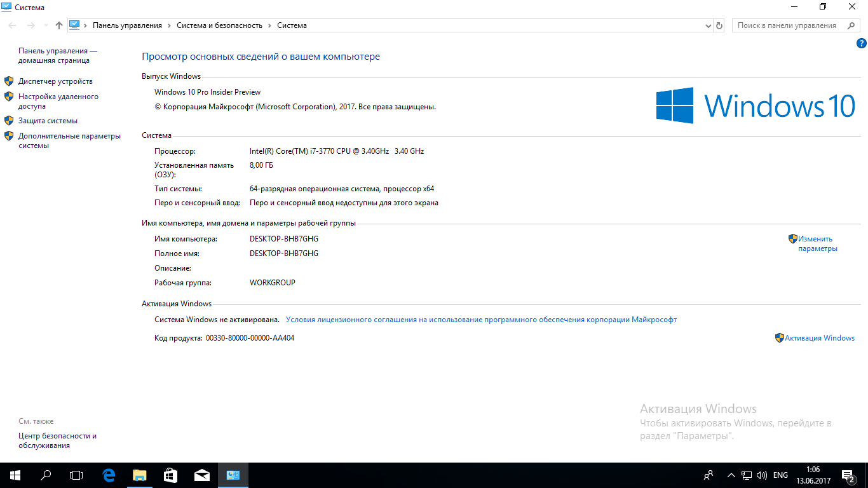
Task: Go back with the Back arrow
Action: point(13,25)
